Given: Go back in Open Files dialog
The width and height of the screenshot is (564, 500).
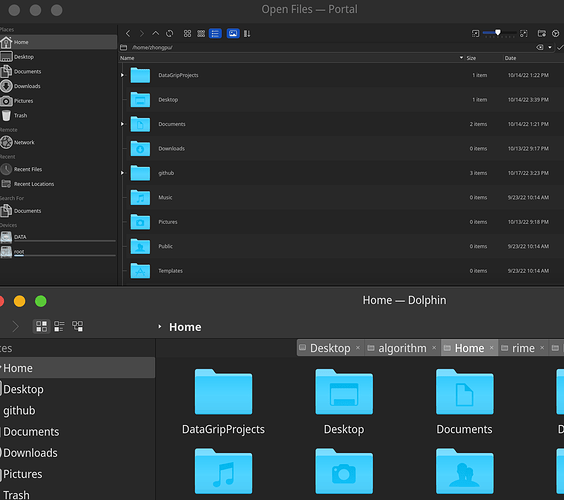Looking at the screenshot, I should [x=128, y=33].
